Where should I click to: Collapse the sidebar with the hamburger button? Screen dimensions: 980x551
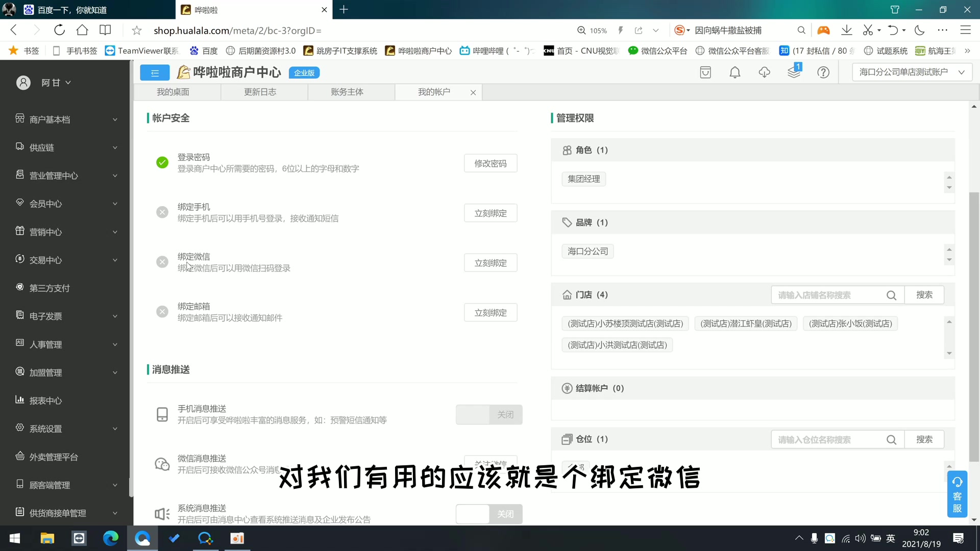pyautogui.click(x=155, y=73)
